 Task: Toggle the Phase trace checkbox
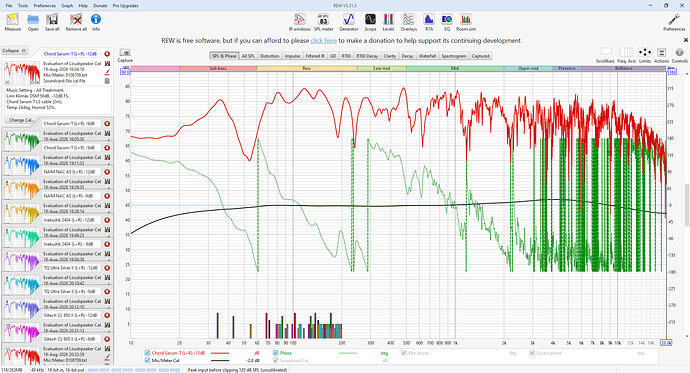(275, 353)
